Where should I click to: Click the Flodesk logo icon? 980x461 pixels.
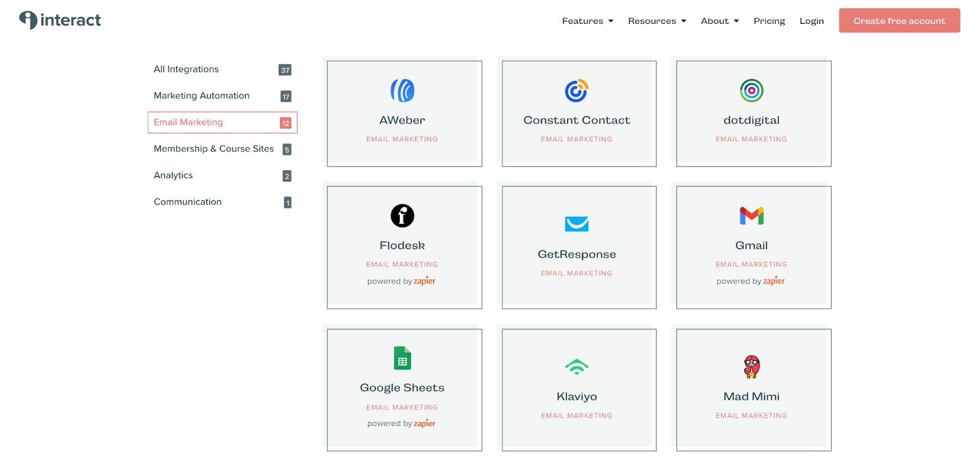402,216
